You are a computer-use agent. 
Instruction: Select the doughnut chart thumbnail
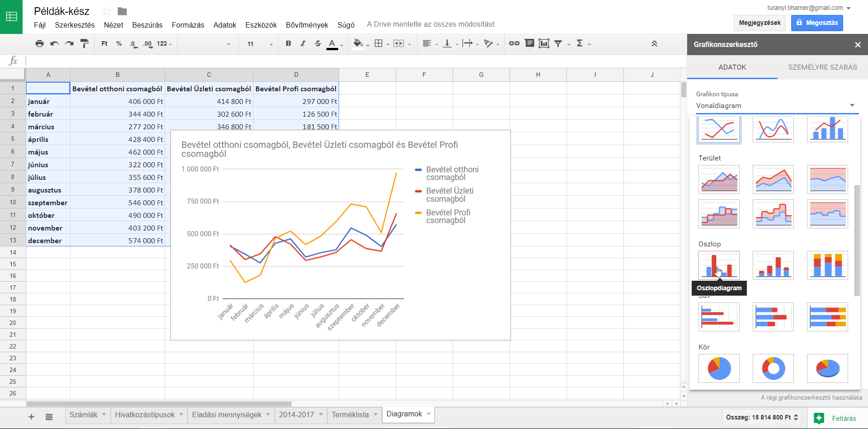pyautogui.click(x=773, y=368)
